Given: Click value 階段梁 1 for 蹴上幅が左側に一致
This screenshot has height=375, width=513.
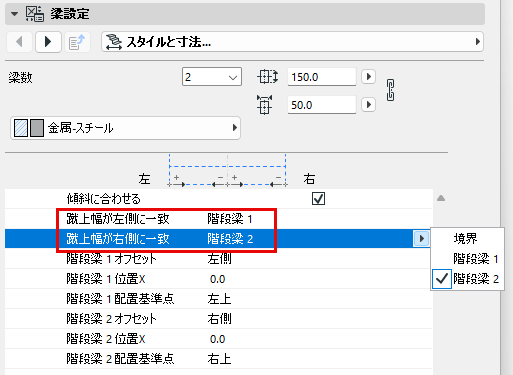Looking at the screenshot, I should pyautogui.click(x=230, y=219).
